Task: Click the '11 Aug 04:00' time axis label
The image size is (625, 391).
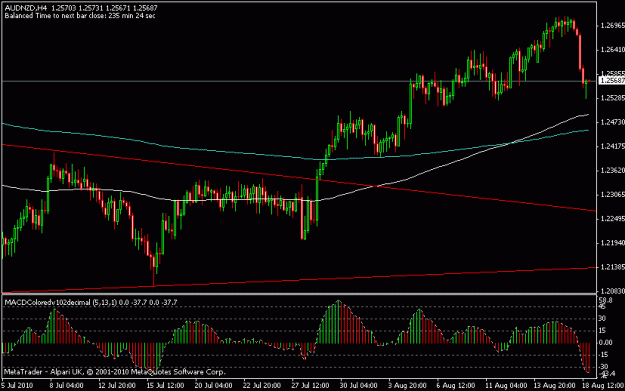Action: pos(506,385)
